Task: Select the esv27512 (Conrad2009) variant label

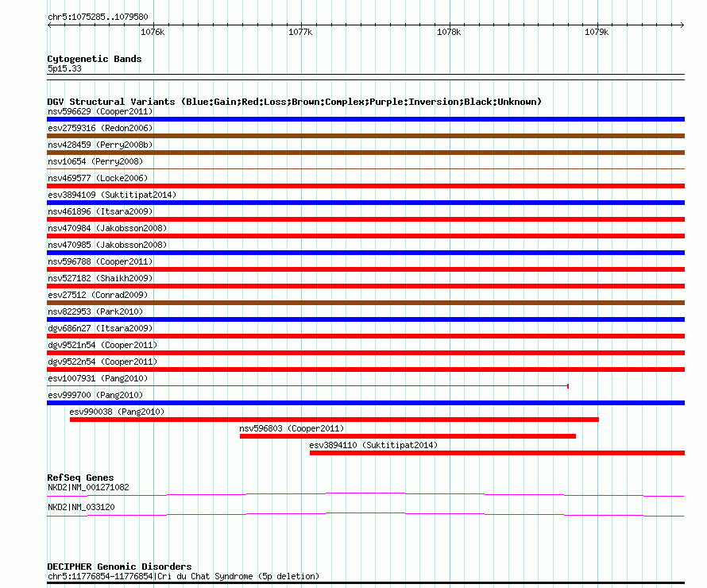Action: pos(98,295)
